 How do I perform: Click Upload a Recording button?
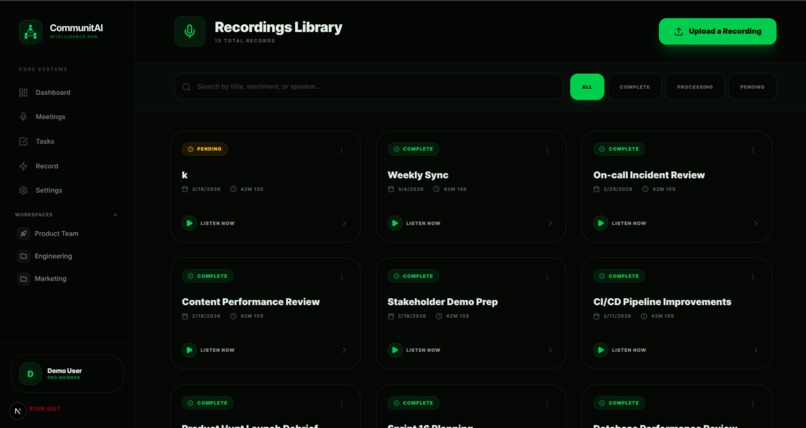[718, 31]
